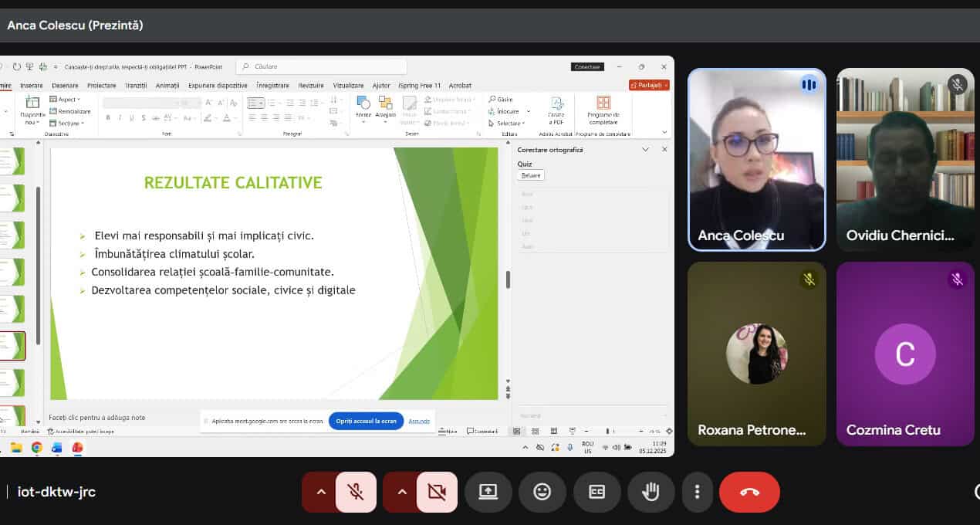980x525 pixels.
Task: Raise your hand in the meeting
Action: pos(651,492)
